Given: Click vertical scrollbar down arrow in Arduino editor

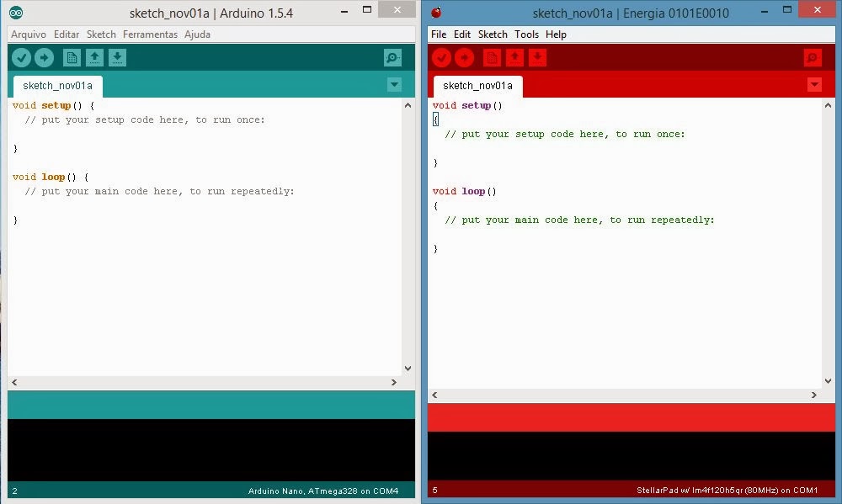Looking at the screenshot, I should point(408,369).
